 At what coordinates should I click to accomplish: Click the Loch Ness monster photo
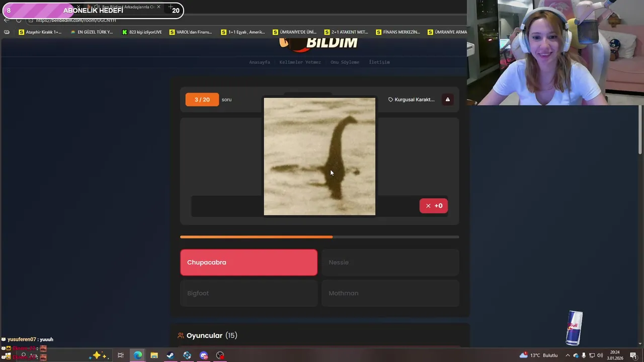coord(319,156)
